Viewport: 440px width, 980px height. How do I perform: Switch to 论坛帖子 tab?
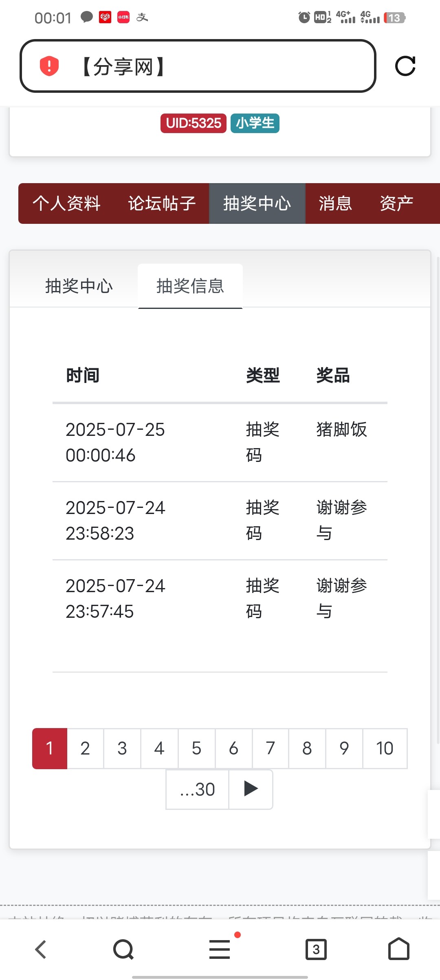pyautogui.click(x=162, y=203)
